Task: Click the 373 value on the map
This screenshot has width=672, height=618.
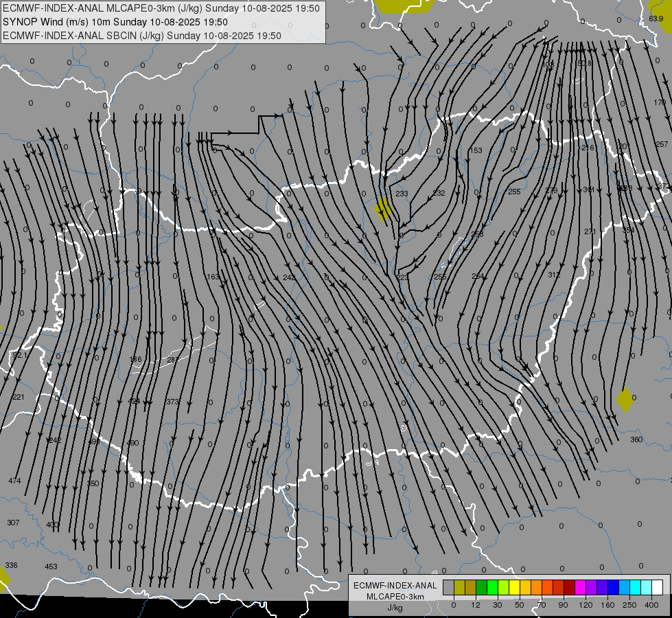Action: 172,402
